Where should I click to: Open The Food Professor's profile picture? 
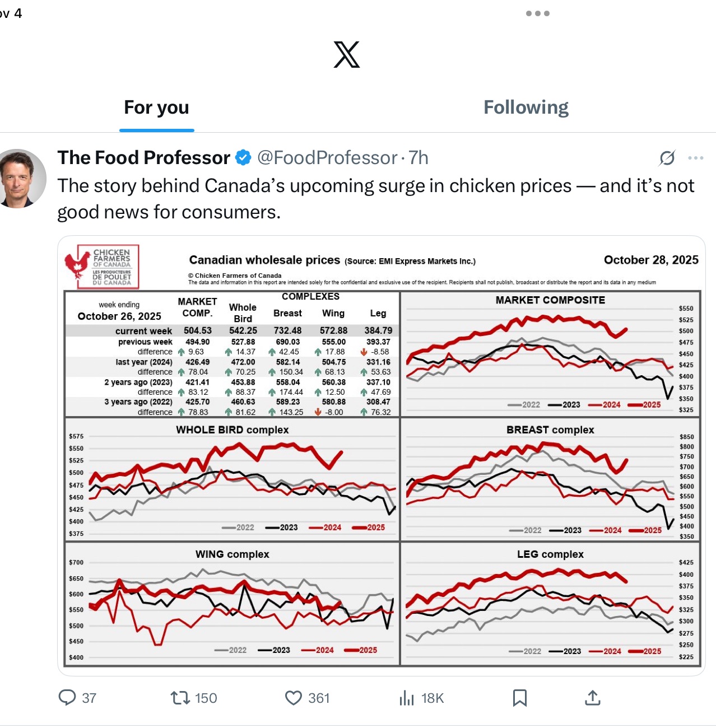pyautogui.click(x=22, y=179)
